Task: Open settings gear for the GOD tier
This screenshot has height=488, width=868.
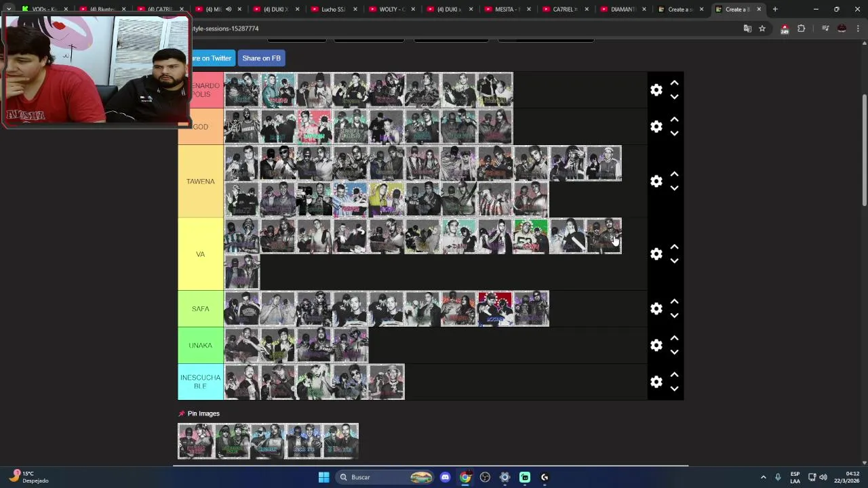Action: (656, 127)
